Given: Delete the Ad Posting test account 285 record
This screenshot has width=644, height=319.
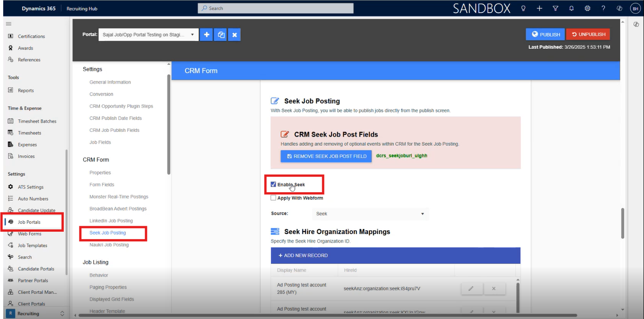Looking at the screenshot, I should pyautogui.click(x=494, y=289).
